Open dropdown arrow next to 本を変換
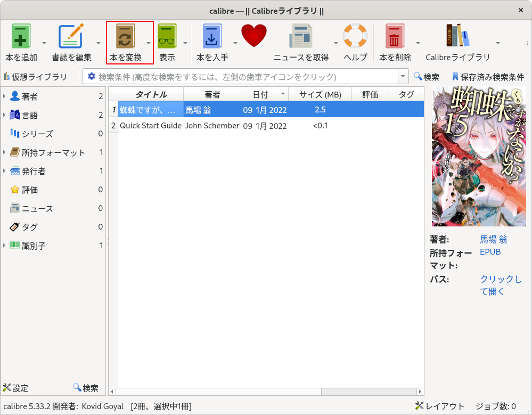This screenshot has height=415, width=532. point(149,43)
